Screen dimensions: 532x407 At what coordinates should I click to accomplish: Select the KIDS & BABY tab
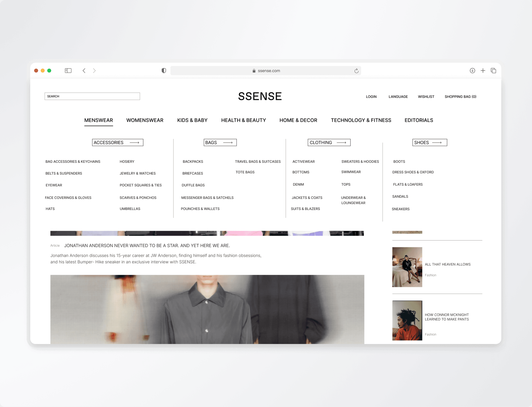click(192, 120)
